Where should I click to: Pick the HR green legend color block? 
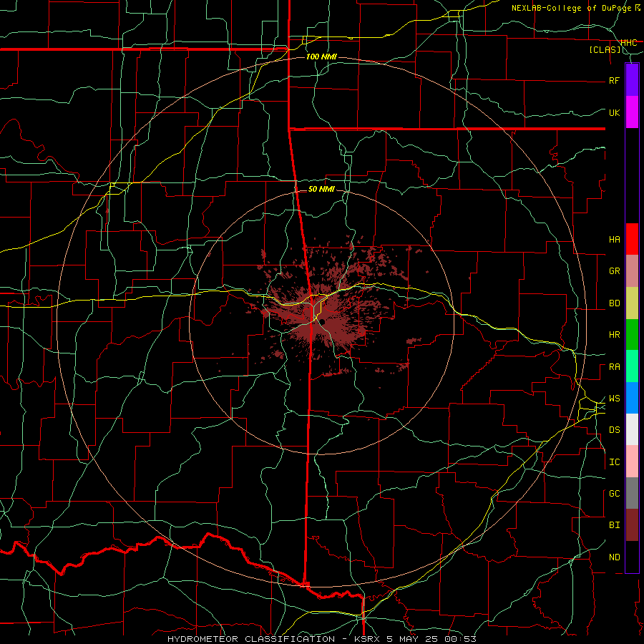coord(632,335)
